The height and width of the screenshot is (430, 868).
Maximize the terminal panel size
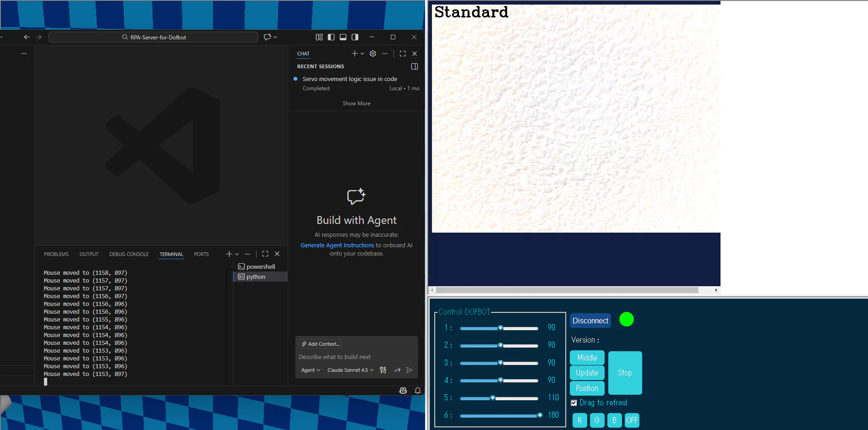[265, 254]
